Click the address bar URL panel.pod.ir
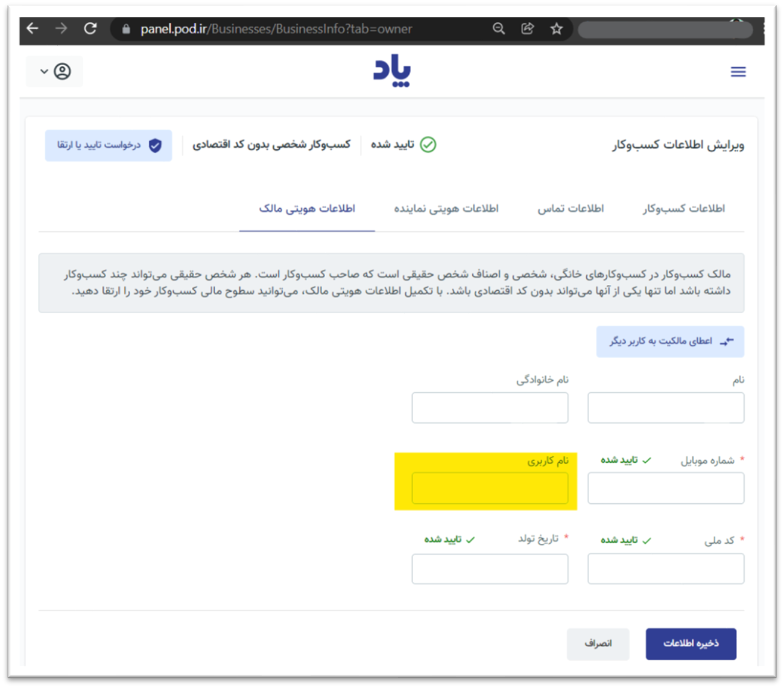 pyautogui.click(x=276, y=29)
